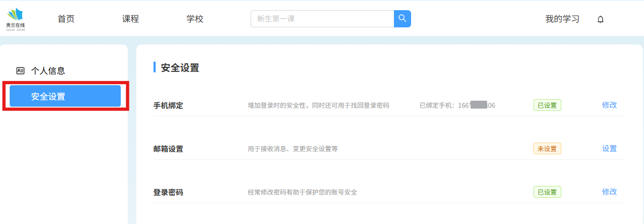644x224 pixels.
Task: Select the 安全设置 sidebar tab
Action: pyautogui.click(x=65, y=96)
